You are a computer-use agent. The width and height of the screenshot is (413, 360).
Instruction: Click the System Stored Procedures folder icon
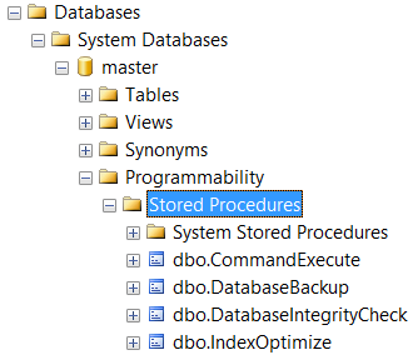pos(156,231)
